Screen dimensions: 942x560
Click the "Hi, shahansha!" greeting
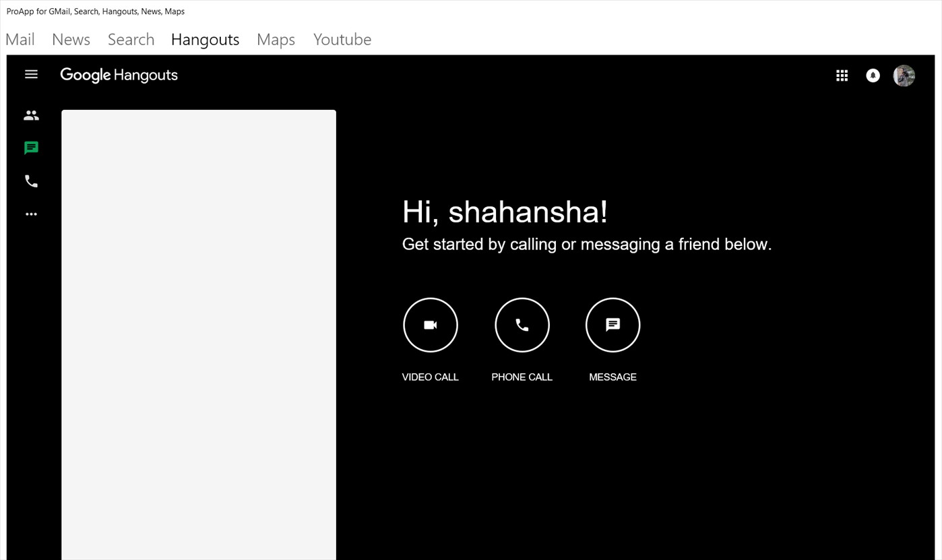pyautogui.click(x=505, y=212)
